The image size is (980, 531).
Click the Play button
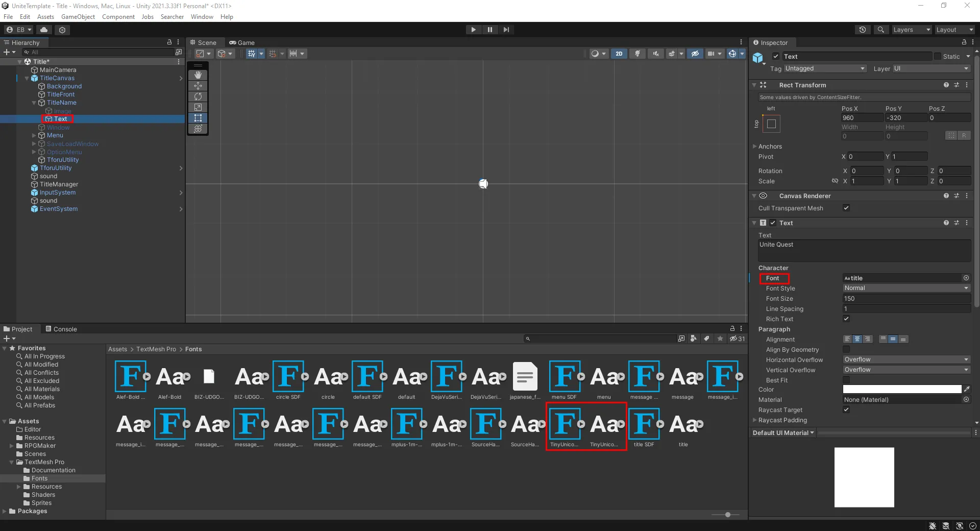click(473, 30)
